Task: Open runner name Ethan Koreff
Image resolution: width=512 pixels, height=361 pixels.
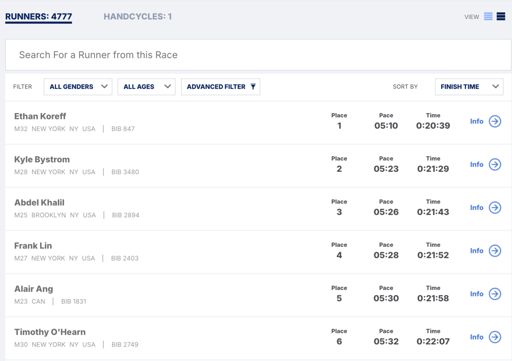Action: [40, 116]
